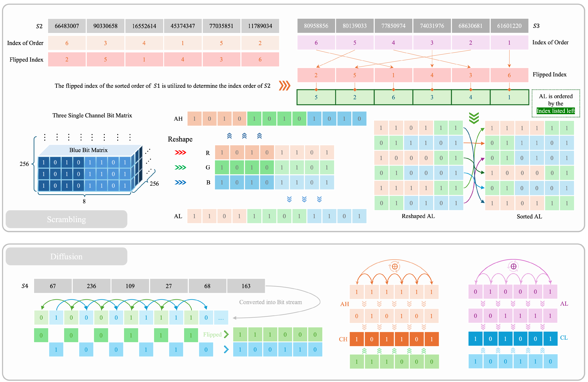
Task: Click the Reshape label
Action: point(180,139)
